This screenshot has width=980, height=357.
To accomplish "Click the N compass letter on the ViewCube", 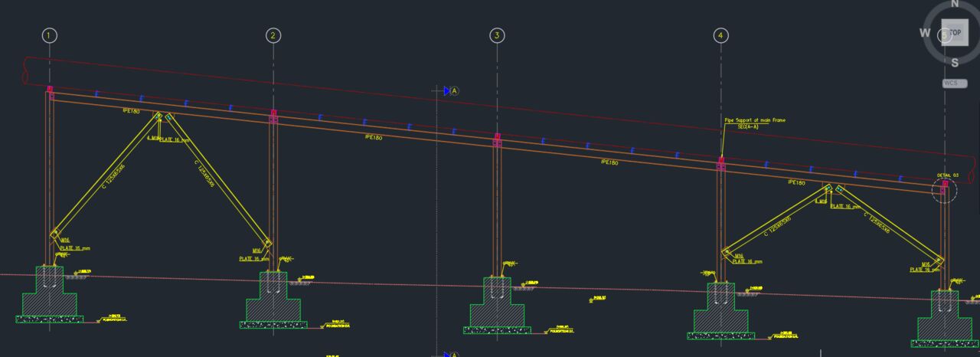I will click(x=955, y=4).
